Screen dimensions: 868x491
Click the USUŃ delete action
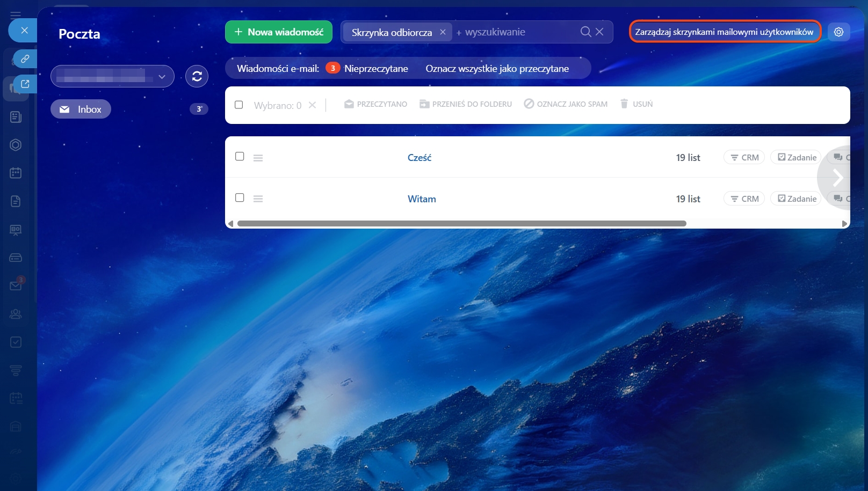pyautogui.click(x=636, y=104)
